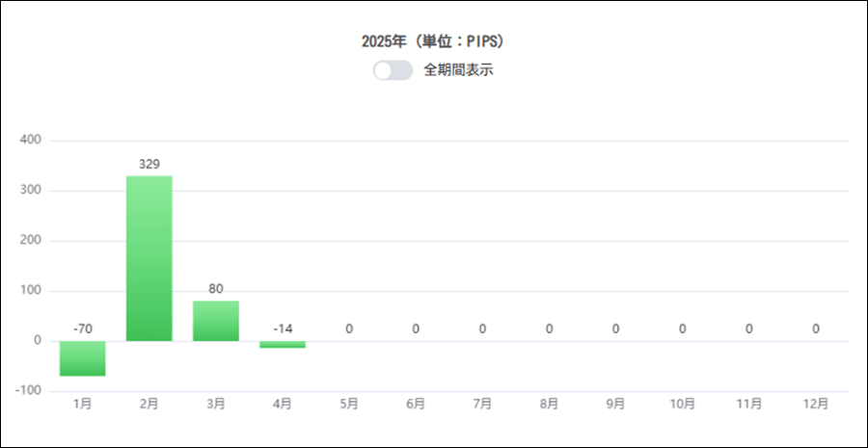The height and width of the screenshot is (448, 868).
Task: Click the 2月 axis label
Action: coord(149,405)
